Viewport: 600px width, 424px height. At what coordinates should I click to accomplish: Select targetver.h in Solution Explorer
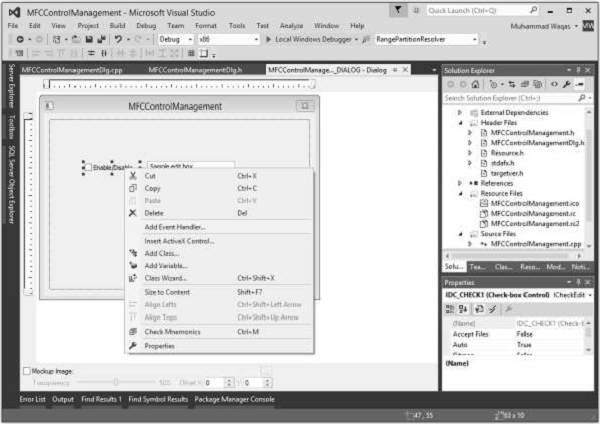click(507, 173)
